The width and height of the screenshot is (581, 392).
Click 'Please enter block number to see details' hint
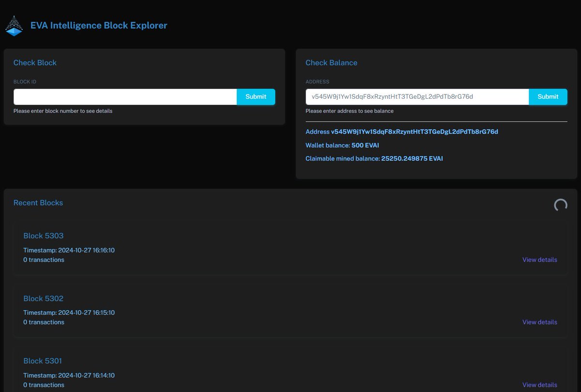pyautogui.click(x=63, y=111)
